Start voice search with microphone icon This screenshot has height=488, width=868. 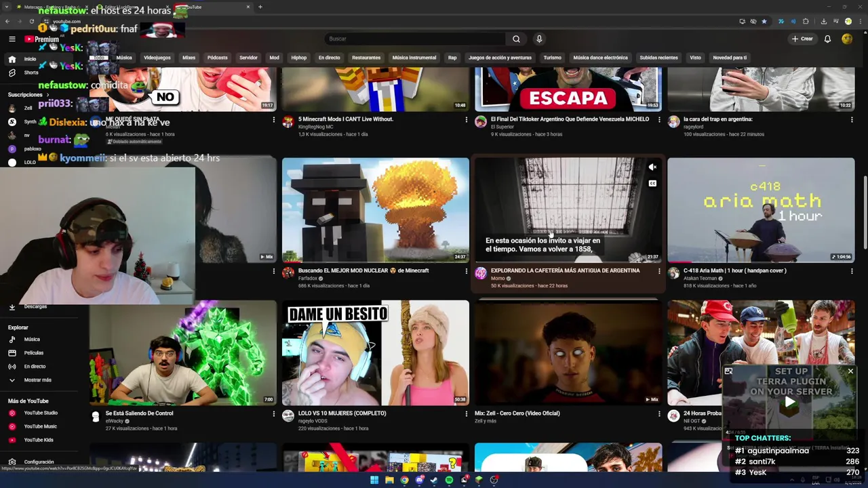click(x=539, y=39)
